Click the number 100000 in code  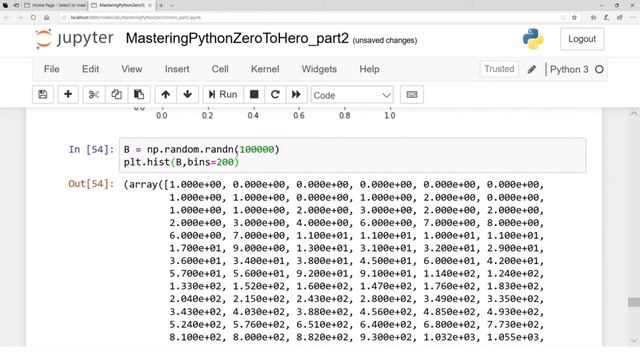pyautogui.click(x=257, y=149)
